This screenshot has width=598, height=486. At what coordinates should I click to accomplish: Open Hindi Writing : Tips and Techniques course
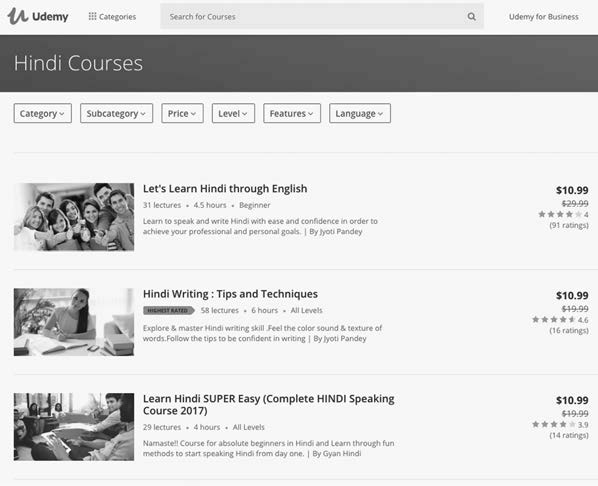(x=230, y=294)
